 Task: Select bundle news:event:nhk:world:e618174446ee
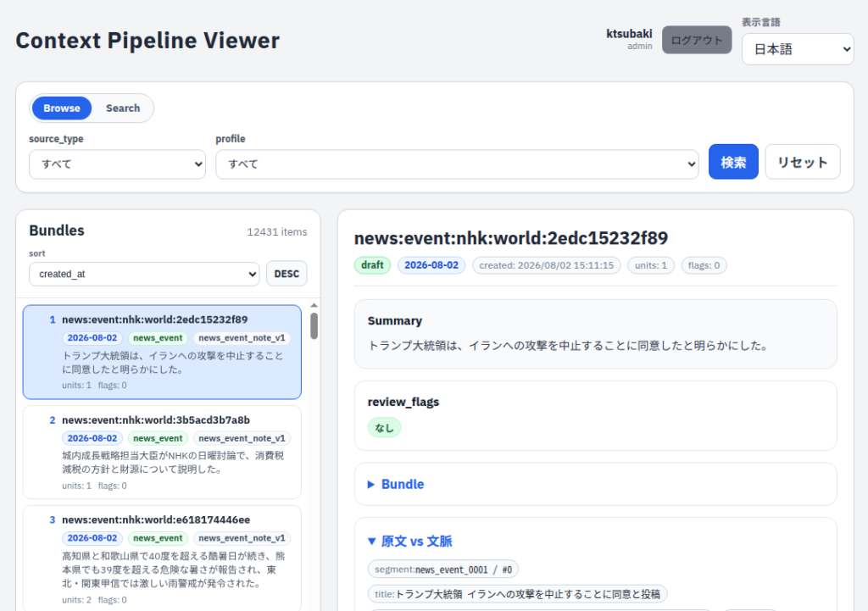(162, 558)
